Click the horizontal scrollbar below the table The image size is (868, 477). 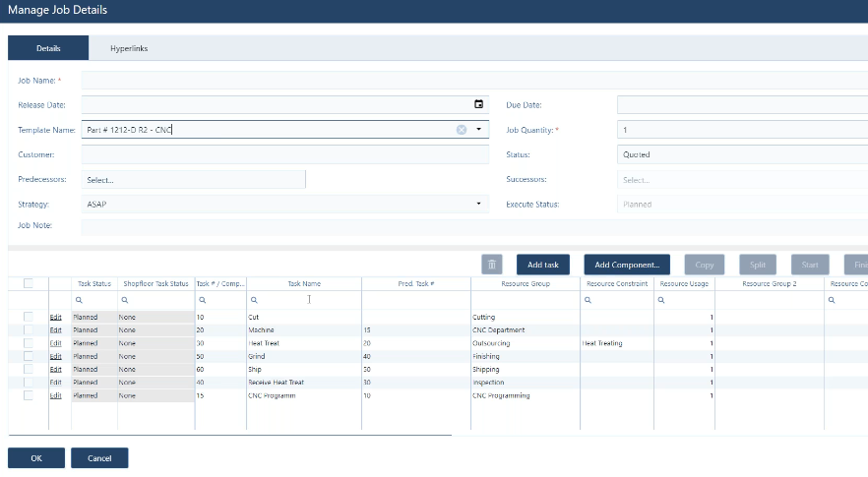pos(229,435)
